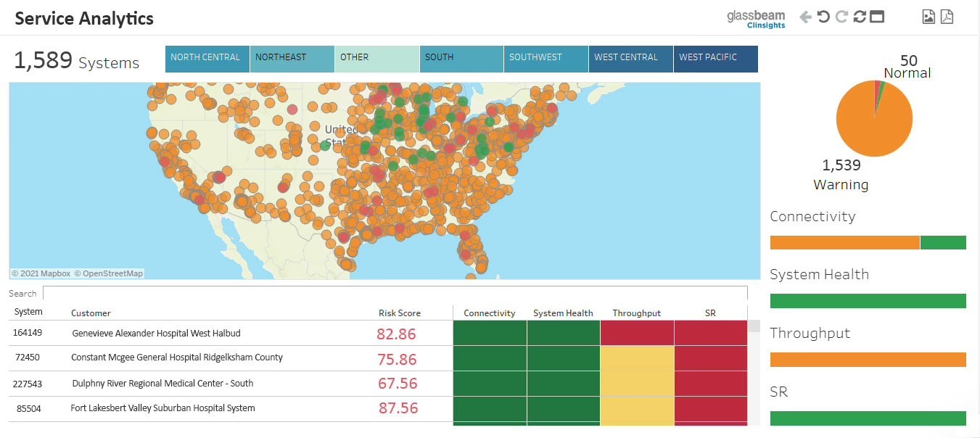980x438 pixels.
Task: Click the Throughput table column header
Action: [637, 313]
